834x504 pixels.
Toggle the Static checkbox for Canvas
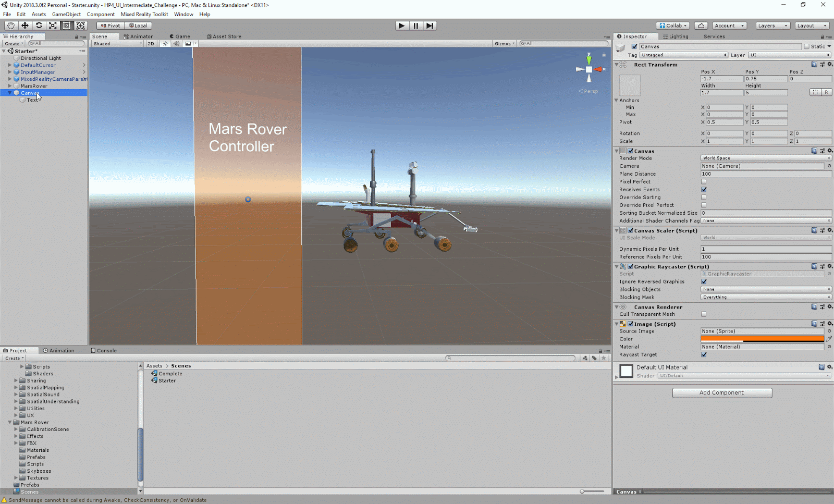coord(806,46)
